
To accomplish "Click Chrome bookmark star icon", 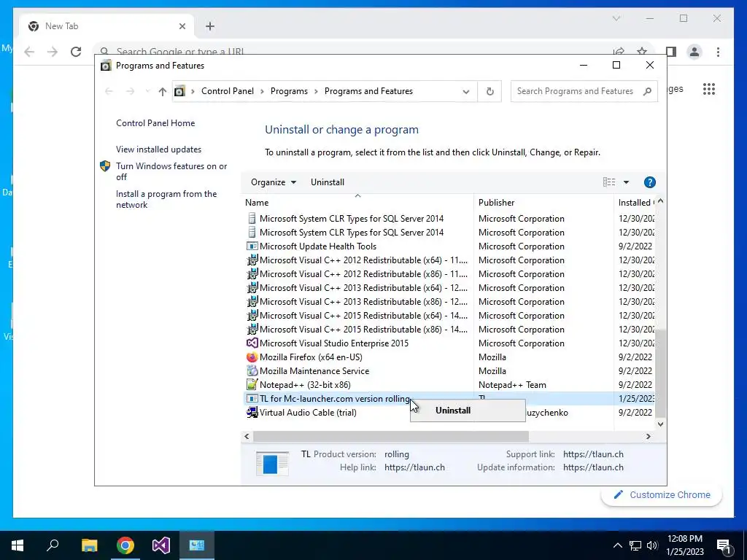I will tap(642, 51).
